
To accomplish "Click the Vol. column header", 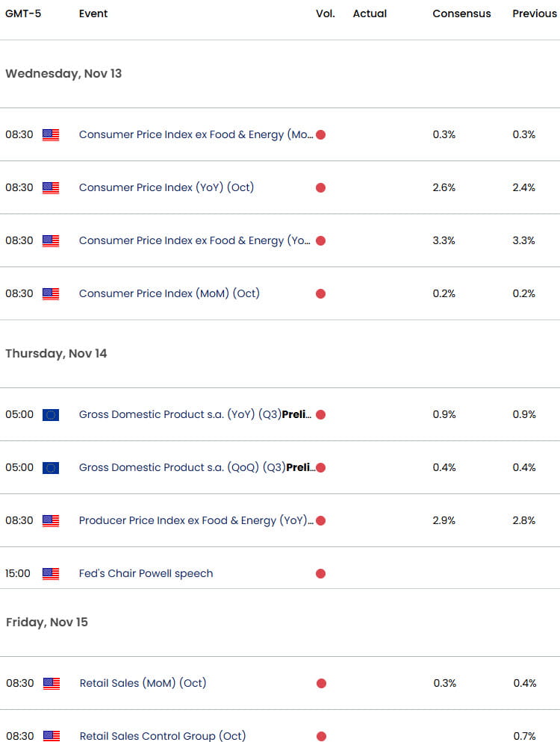I will pyautogui.click(x=325, y=13).
